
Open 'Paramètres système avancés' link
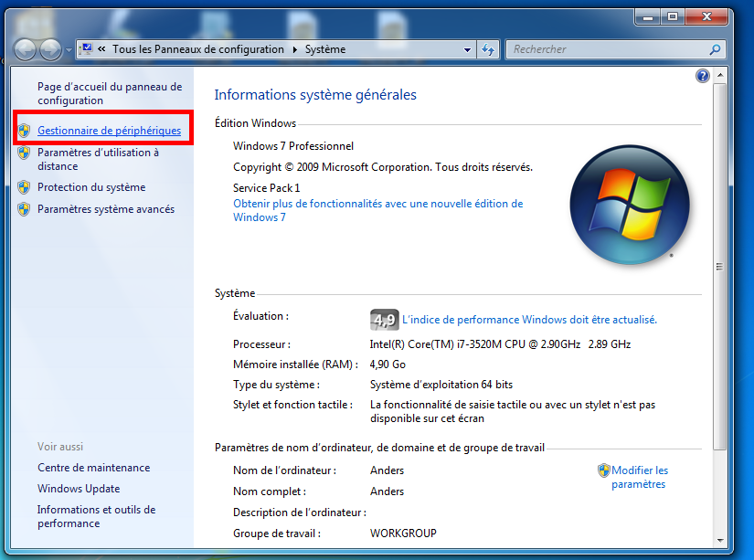106,209
